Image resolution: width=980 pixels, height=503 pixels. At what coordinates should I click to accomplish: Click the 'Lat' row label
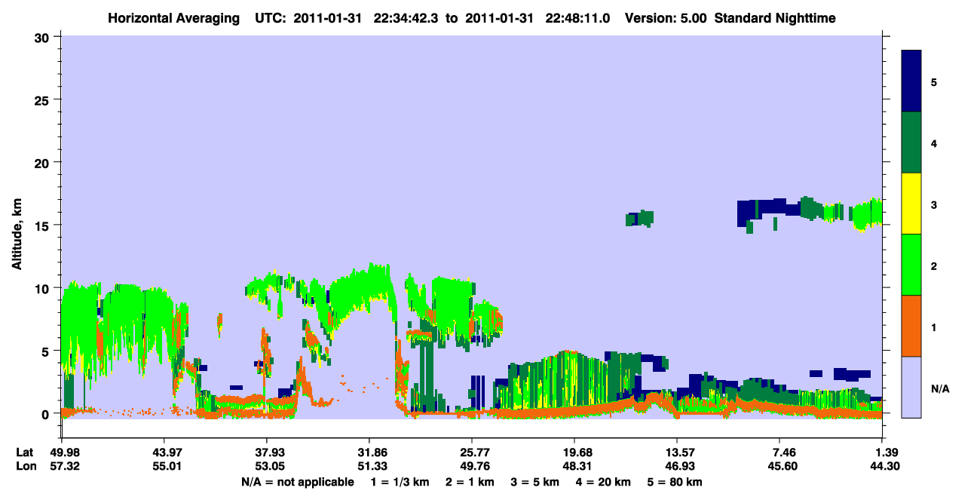[25, 452]
